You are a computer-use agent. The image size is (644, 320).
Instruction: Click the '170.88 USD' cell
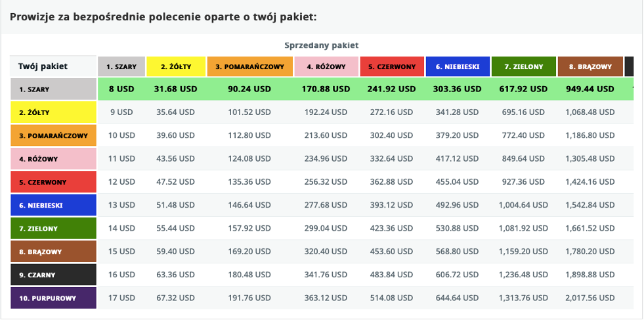(326, 89)
